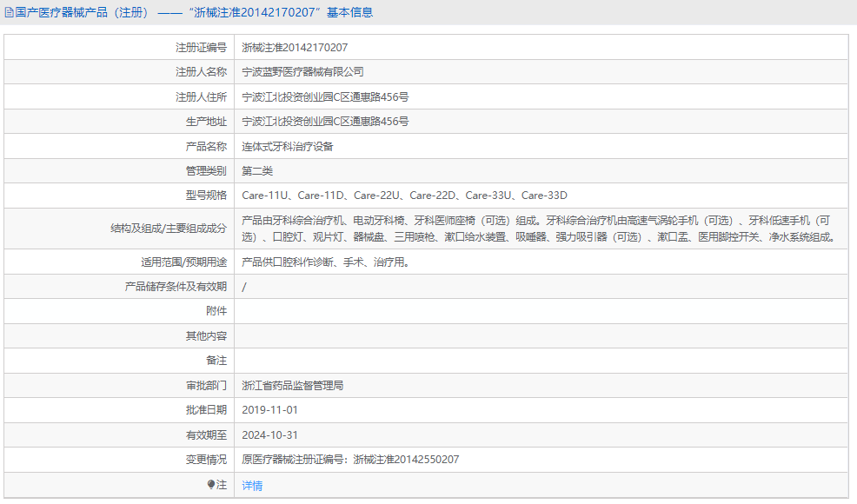Click change info 原医疗器械注册证编号 value

350,460
